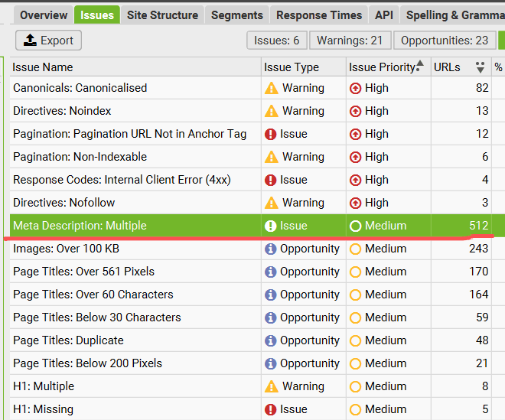
Task: Select Meta Description: Multiple issue name
Action: click(x=80, y=226)
